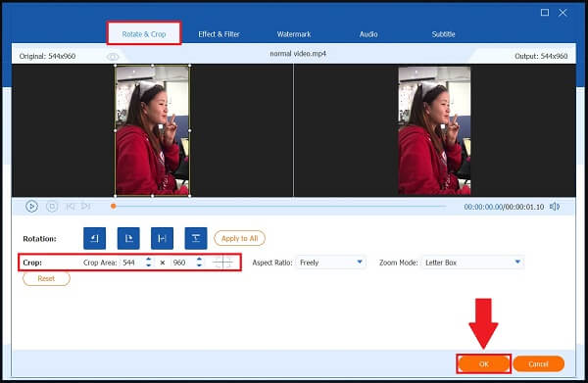Open the Subtitle tab
588x383 pixels.
(443, 34)
